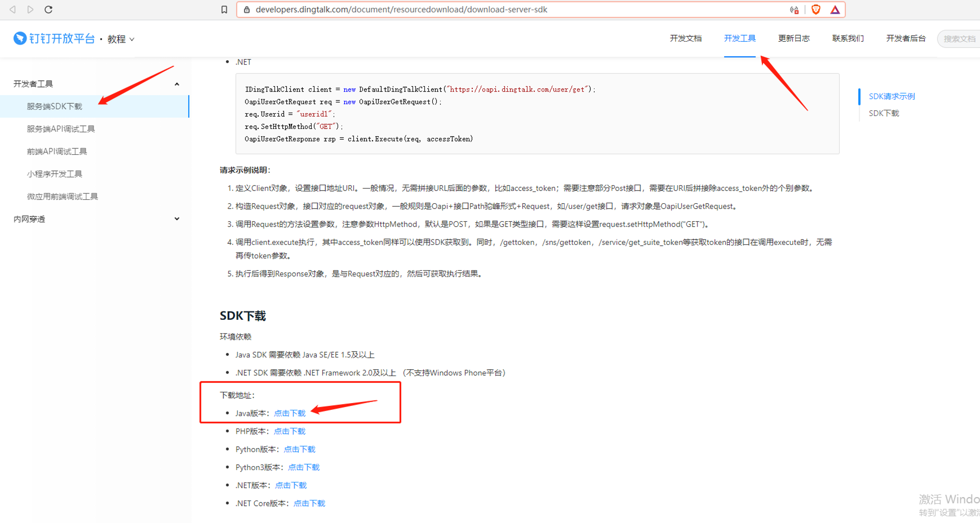
Task: Click the req.SetHttpMethod("GET") code line
Action: [x=294, y=126]
